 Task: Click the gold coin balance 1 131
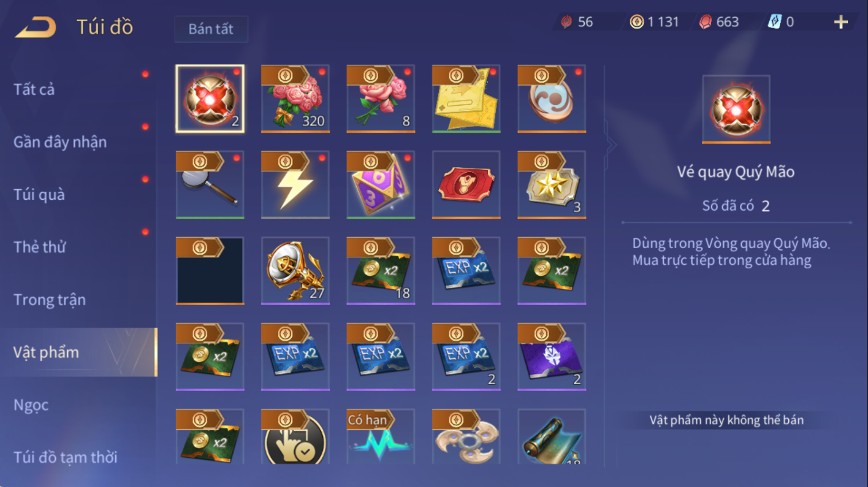(x=654, y=22)
